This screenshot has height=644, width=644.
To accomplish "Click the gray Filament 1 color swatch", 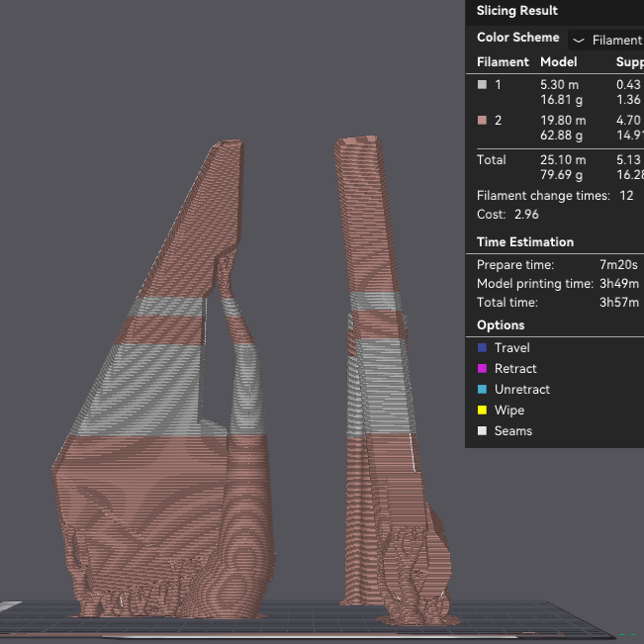I will 483,85.
